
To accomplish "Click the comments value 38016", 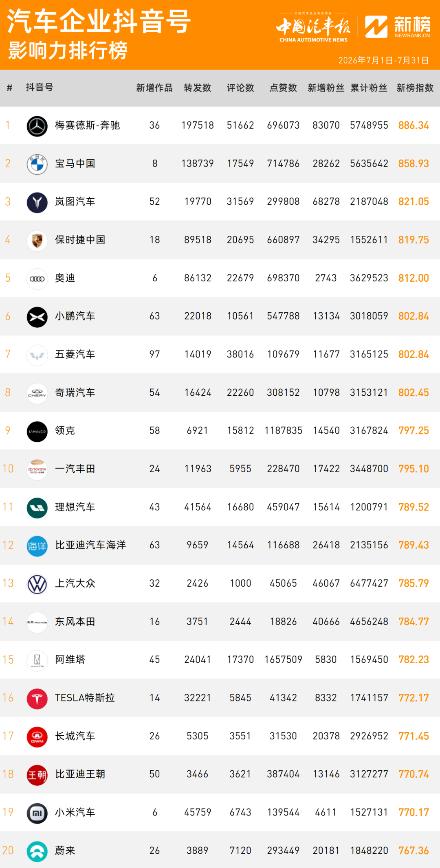I will point(240,354).
